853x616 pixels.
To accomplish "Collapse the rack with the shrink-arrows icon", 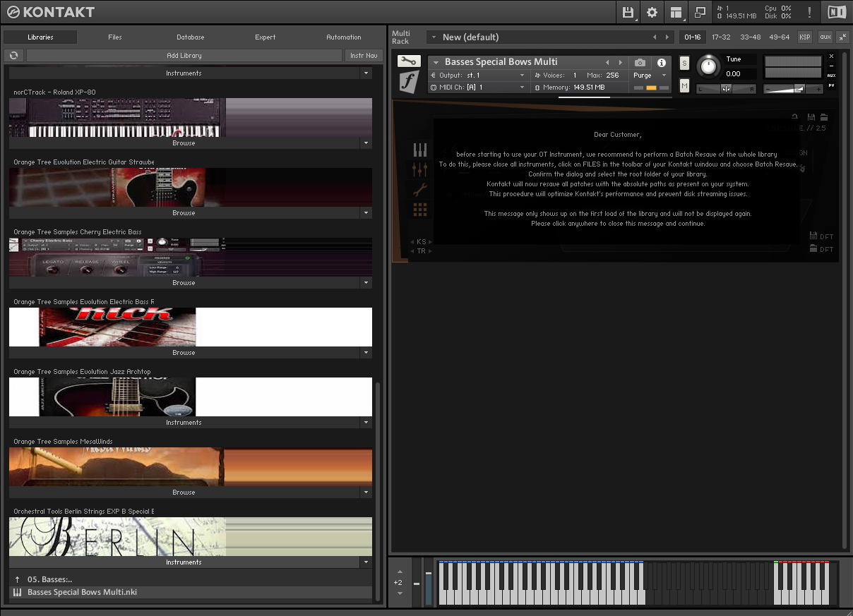I will pyautogui.click(x=843, y=37).
